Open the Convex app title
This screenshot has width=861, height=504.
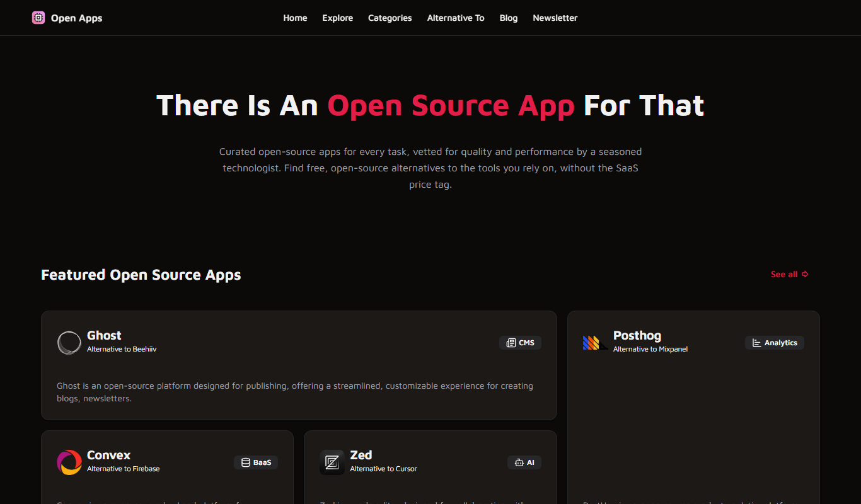click(x=109, y=455)
